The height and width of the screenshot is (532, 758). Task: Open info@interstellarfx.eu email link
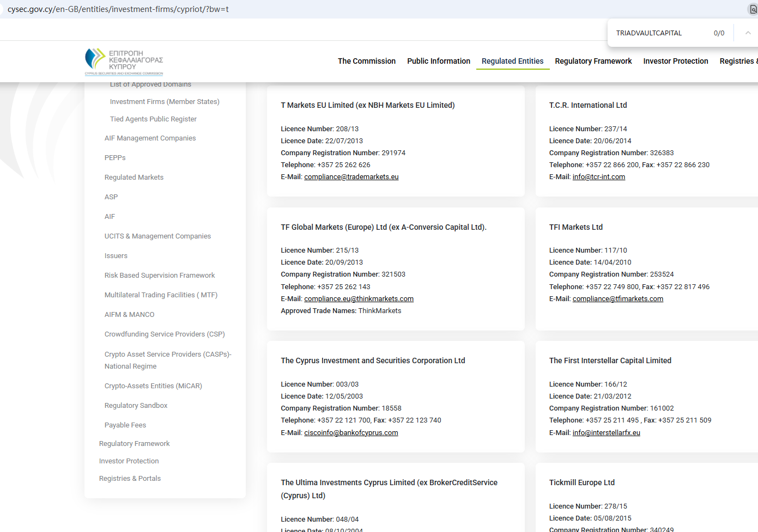[606, 433]
